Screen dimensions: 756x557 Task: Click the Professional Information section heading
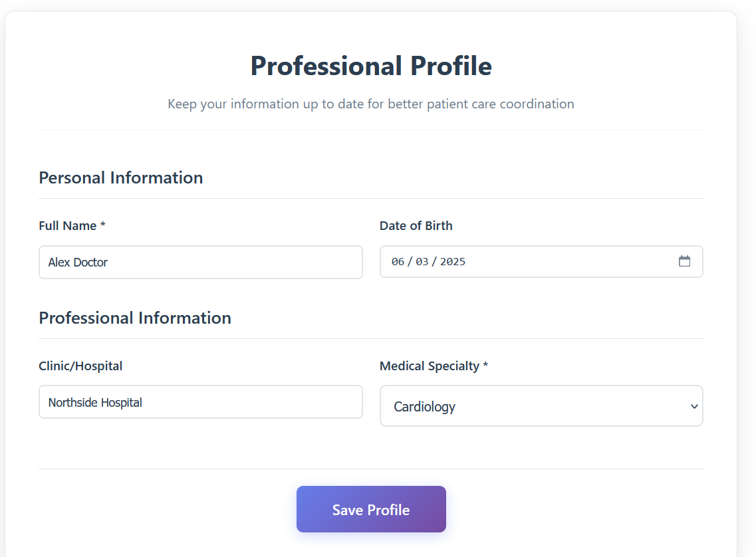click(135, 318)
